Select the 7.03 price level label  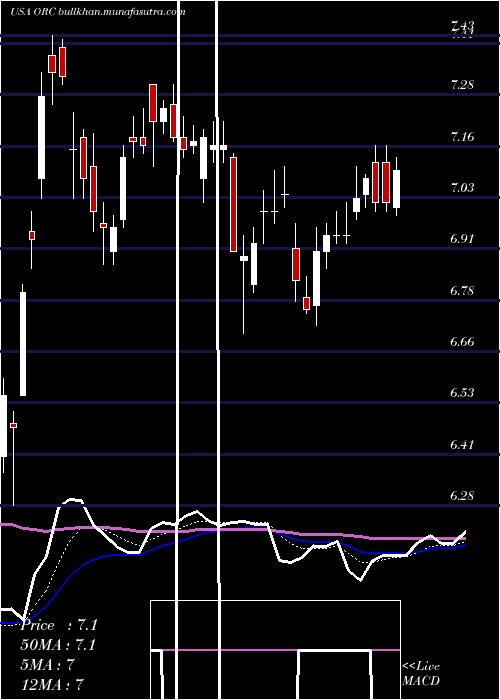[x=462, y=188]
